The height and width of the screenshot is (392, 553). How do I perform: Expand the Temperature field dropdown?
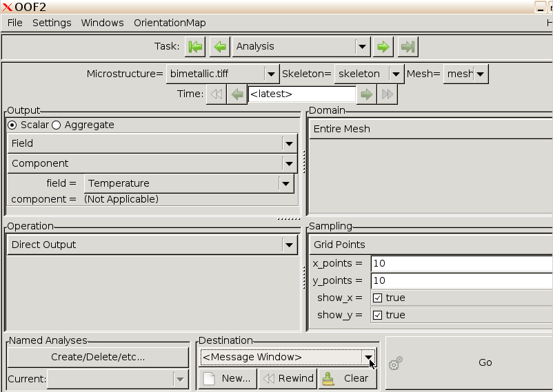tap(188, 184)
